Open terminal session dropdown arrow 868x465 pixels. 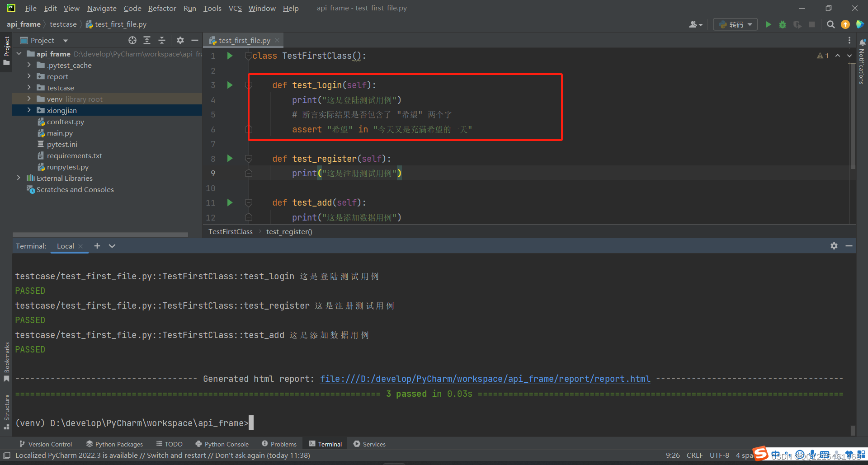pyautogui.click(x=112, y=246)
